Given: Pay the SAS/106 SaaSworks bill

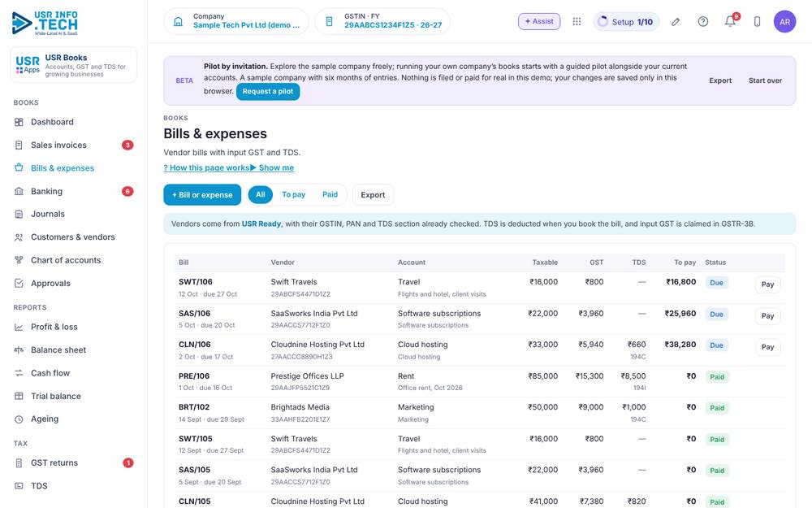Looking at the screenshot, I should [767, 315].
